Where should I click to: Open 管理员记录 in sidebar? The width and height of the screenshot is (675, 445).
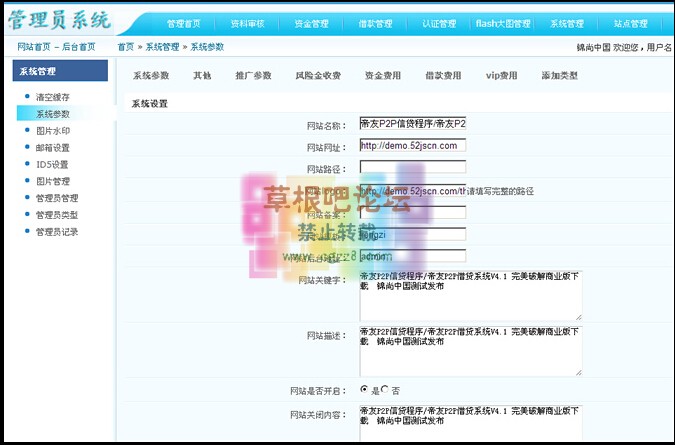click(56, 232)
